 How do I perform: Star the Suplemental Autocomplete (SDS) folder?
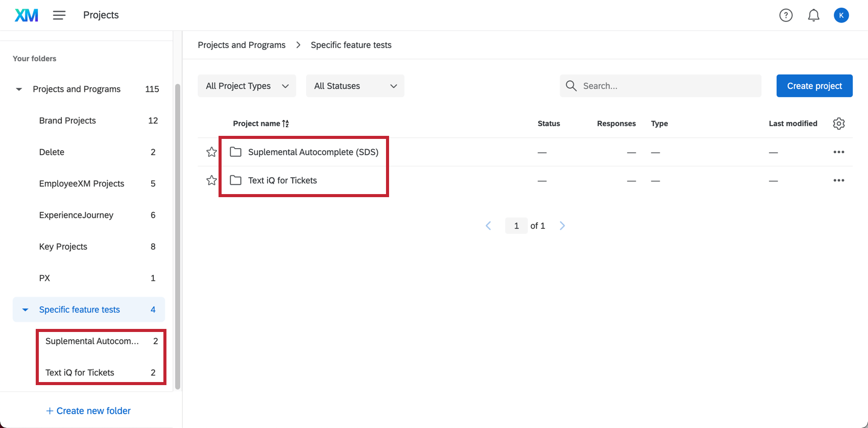point(211,152)
